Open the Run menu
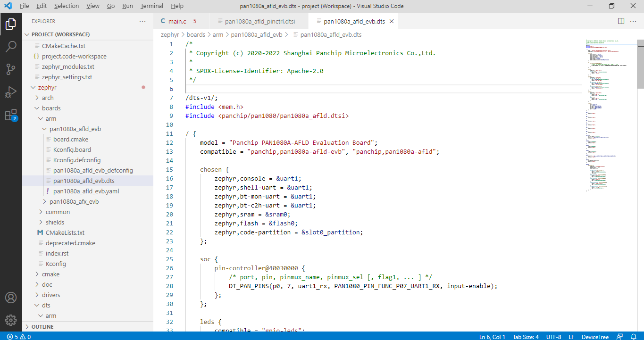Viewport: 644px width, 340px height. pos(127,6)
